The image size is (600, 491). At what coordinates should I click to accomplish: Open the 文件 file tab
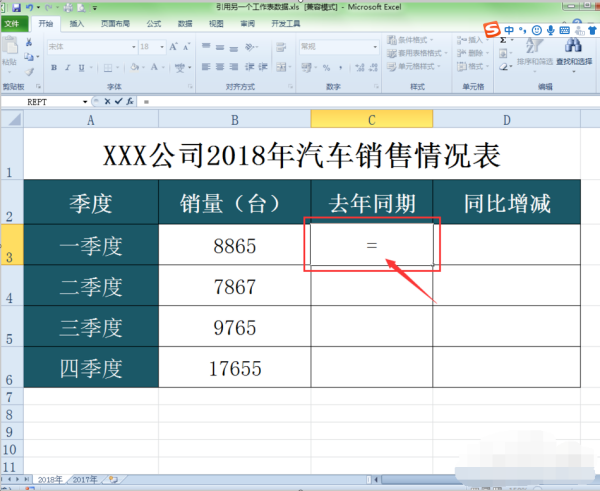tap(14, 24)
